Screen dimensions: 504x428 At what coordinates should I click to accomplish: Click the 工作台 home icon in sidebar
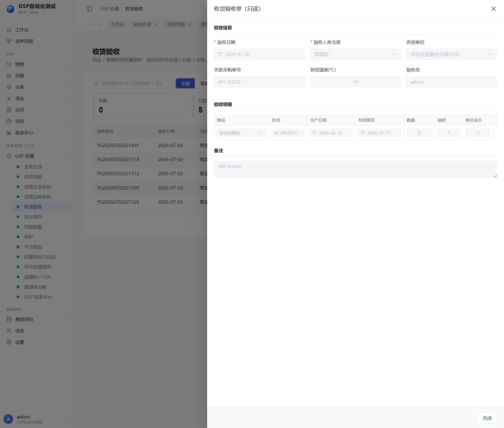point(9,30)
